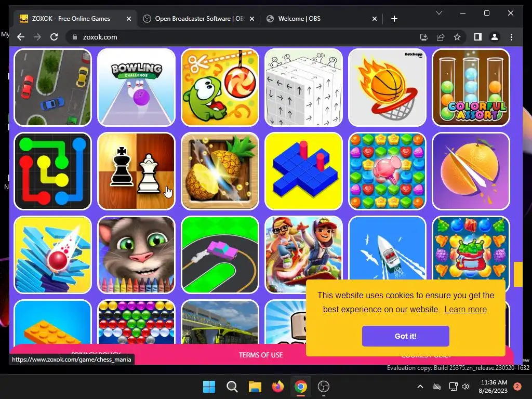Open the Terms of Use page
Screen dimensions: 532x399
[x=261, y=355]
